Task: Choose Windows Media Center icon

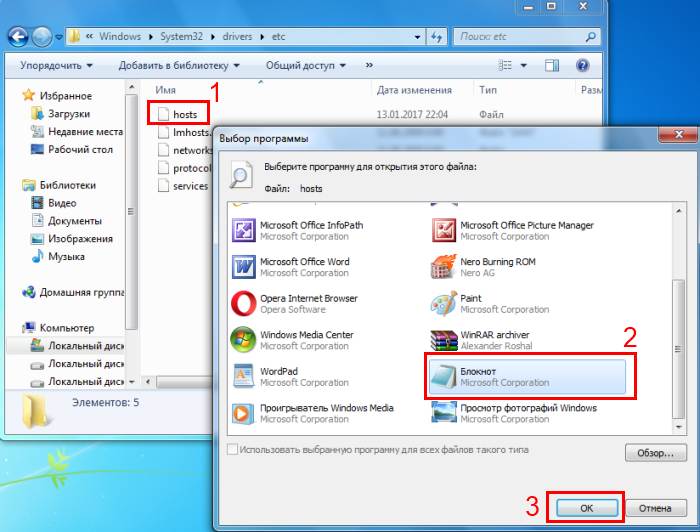Action: (x=243, y=341)
